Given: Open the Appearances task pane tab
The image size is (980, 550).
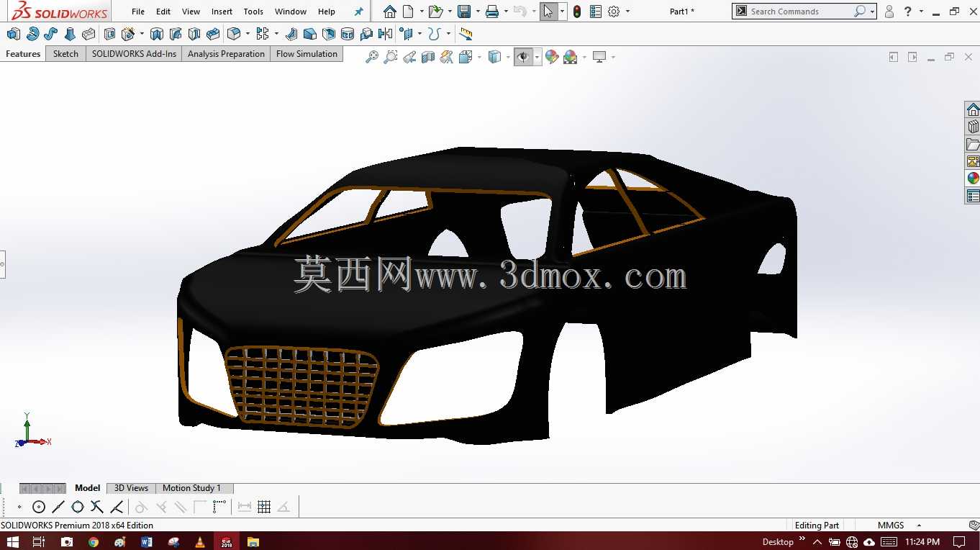Looking at the screenshot, I should click(x=973, y=179).
